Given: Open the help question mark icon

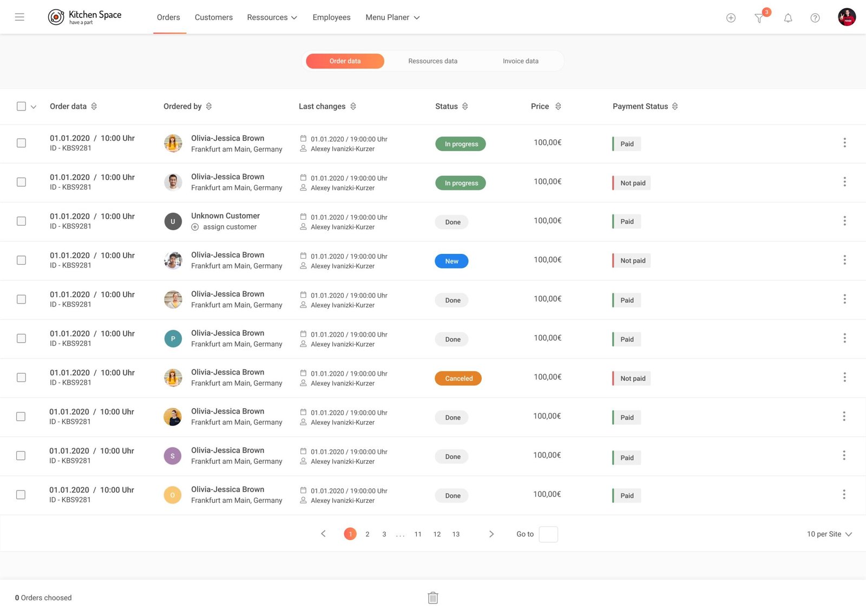Looking at the screenshot, I should [815, 18].
